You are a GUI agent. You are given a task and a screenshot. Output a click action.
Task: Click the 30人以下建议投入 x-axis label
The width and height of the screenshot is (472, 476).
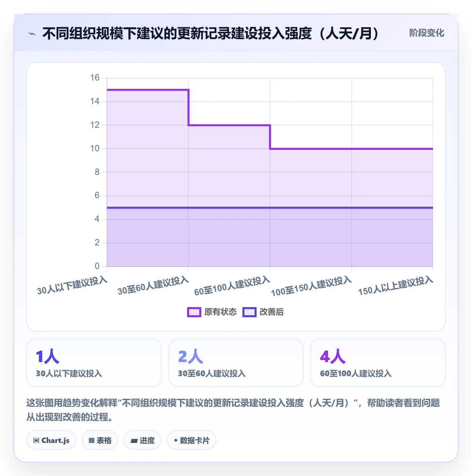coord(72,286)
